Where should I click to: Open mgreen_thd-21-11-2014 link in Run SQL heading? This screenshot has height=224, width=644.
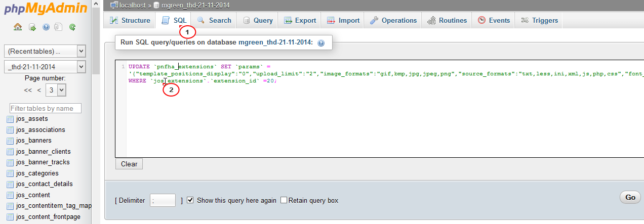(276, 43)
